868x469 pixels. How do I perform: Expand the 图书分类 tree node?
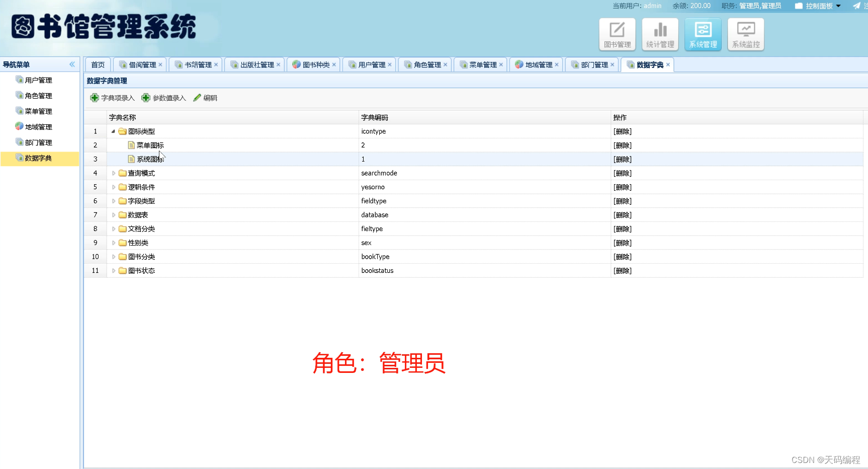[x=114, y=257]
